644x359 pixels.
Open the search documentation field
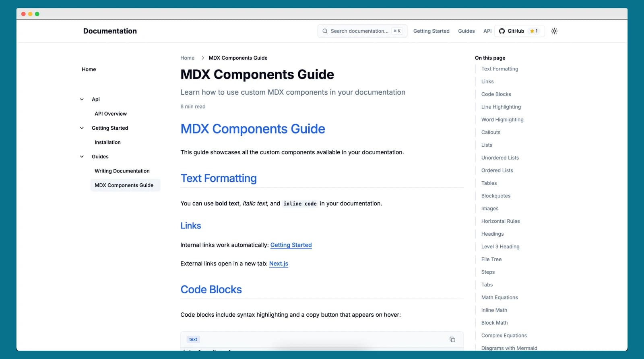point(362,31)
